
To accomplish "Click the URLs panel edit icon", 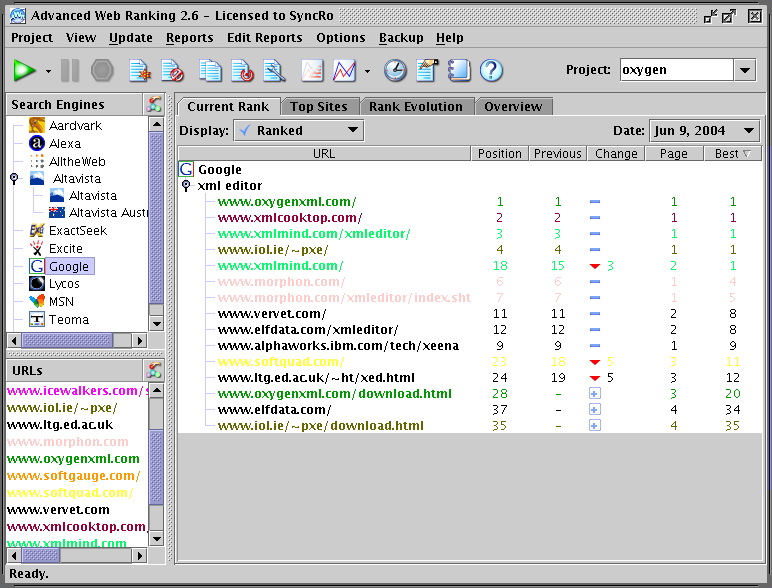I will click(x=154, y=370).
